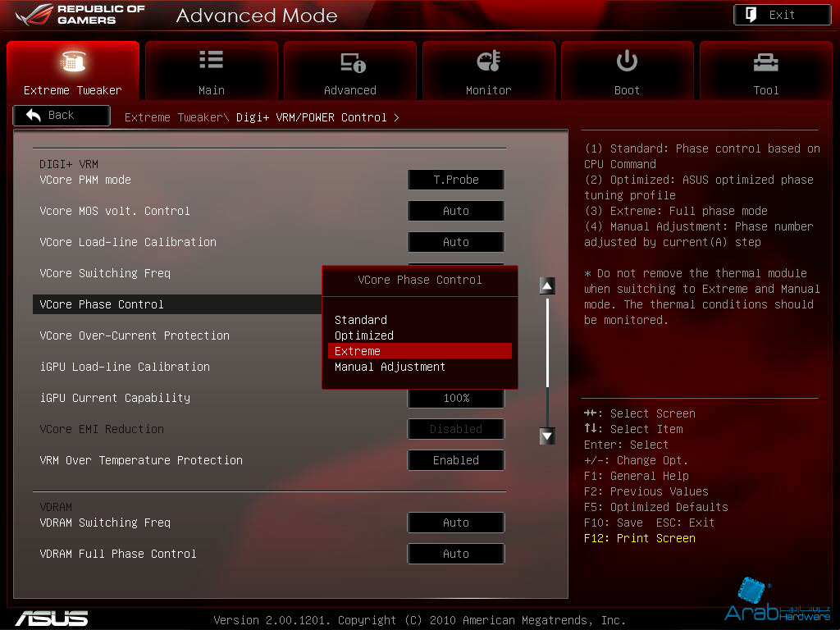Image resolution: width=840 pixels, height=630 pixels.
Task: Click the Tool tab icon
Action: click(x=766, y=62)
